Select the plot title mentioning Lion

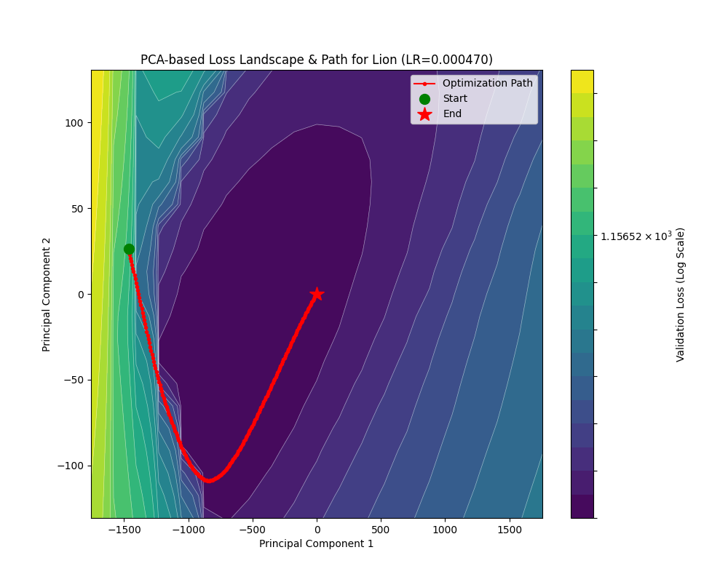pyautogui.click(x=316, y=60)
